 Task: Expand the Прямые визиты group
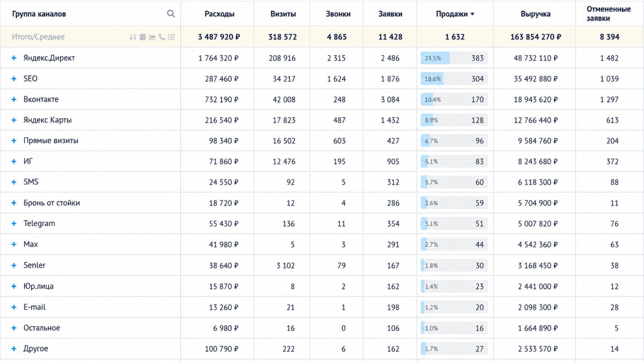pyautogui.click(x=14, y=141)
